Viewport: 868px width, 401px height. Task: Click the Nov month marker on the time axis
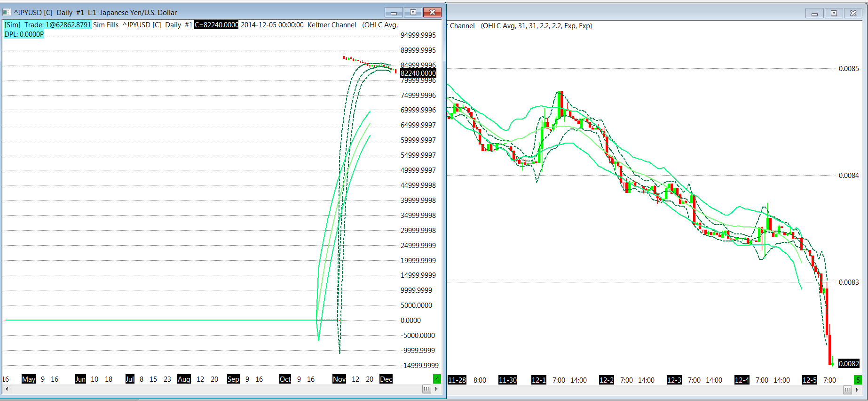[x=339, y=379]
